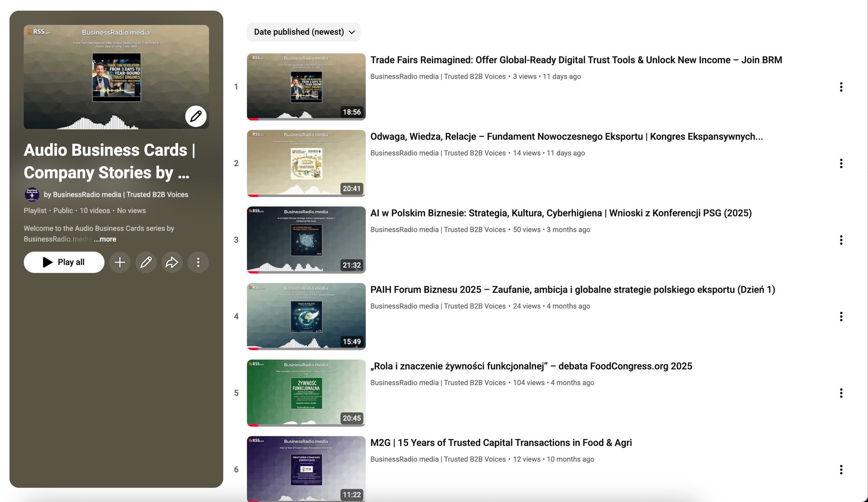868x502 pixels.
Task: Open three-dot menu for PAIH Forum Biznesu video
Action: coord(841,317)
